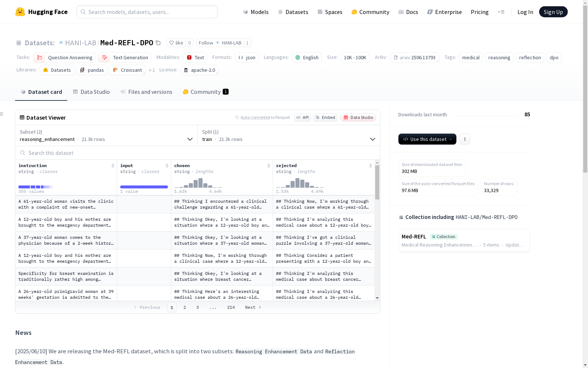Open the Files and versions tab
This screenshot has width=588, height=368.
point(146,92)
